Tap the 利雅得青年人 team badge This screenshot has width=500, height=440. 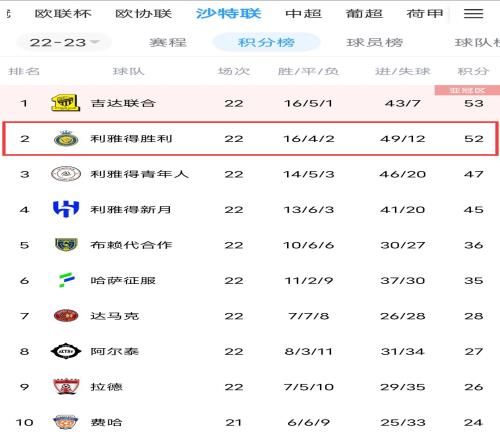point(66,174)
